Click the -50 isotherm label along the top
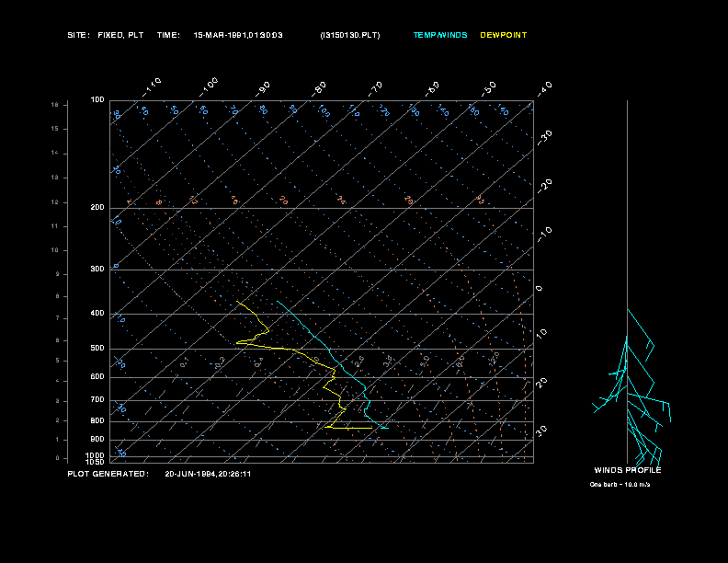Image resolution: width=728 pixels, height=563 pixels. pyautogui.click(x=489, y=88)
